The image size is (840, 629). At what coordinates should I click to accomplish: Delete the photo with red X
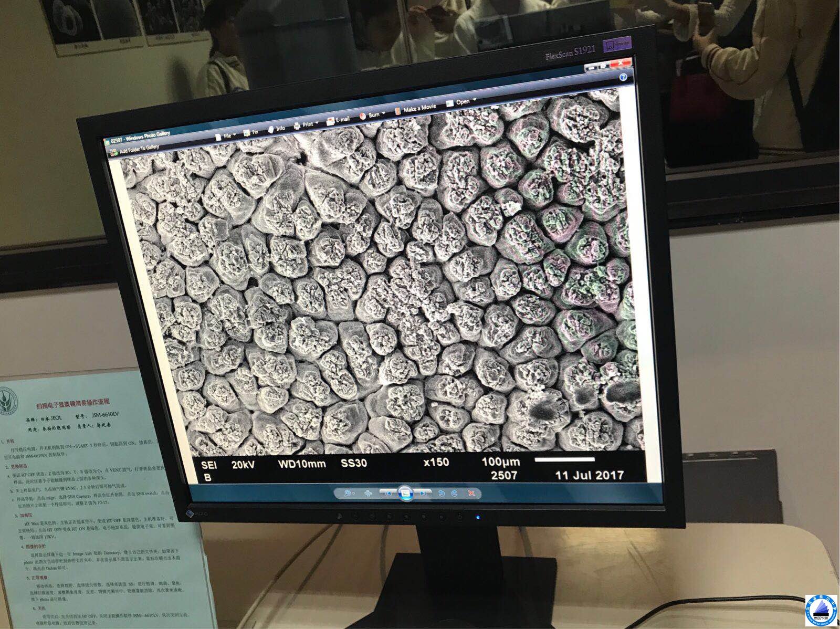tap(471, 493)
